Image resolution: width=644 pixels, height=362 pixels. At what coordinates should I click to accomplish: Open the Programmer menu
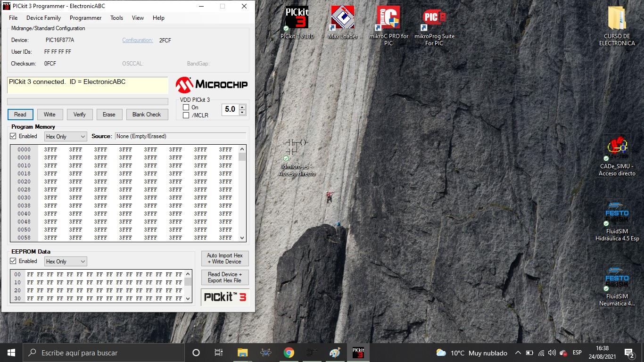[x=85, y=18]
